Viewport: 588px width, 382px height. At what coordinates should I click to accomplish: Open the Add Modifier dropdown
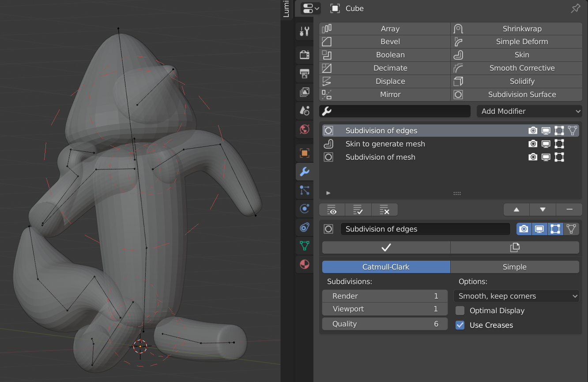click(529, 111)
